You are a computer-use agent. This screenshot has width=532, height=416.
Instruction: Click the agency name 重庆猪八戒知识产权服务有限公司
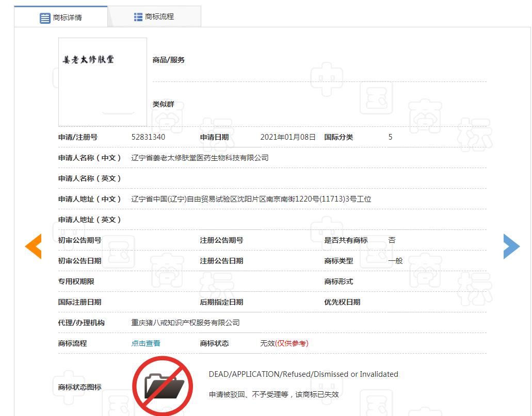click(x=186, y=323)
